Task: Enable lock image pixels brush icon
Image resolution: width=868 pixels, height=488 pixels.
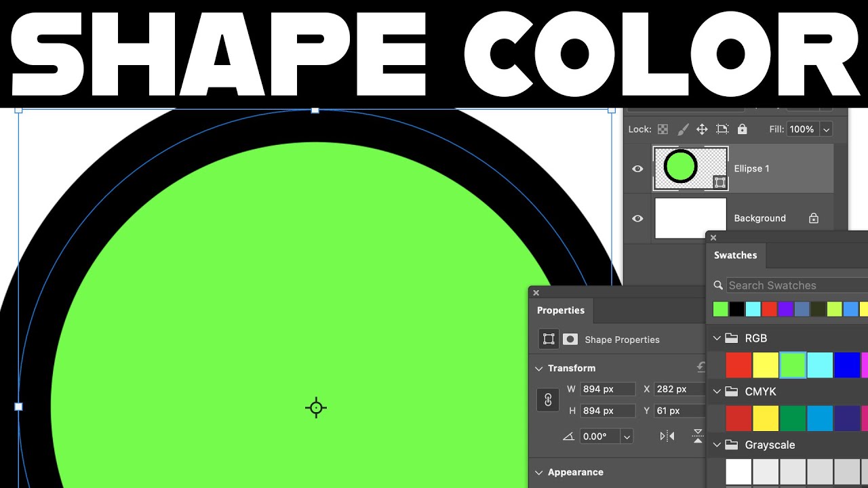Action: point(683,129)
